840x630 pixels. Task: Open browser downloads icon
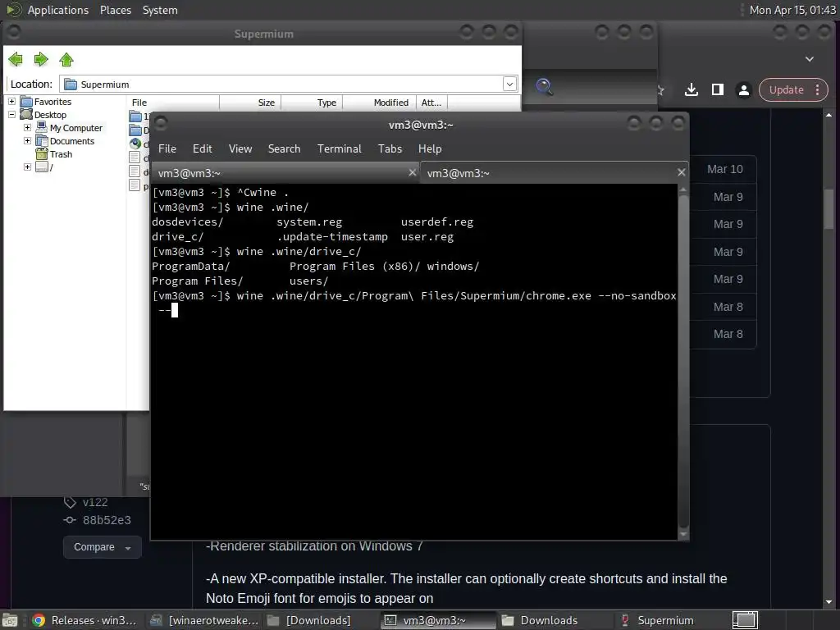691,90
